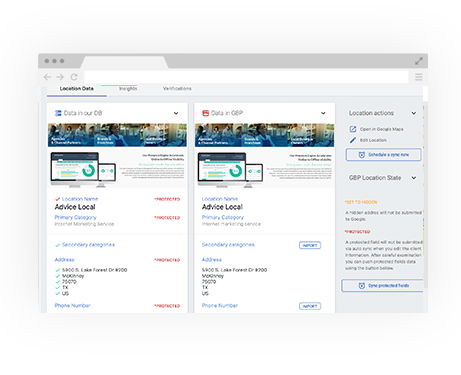
Task: Click the PROTECTED tag beside Location Name
Action: [167, 199]
